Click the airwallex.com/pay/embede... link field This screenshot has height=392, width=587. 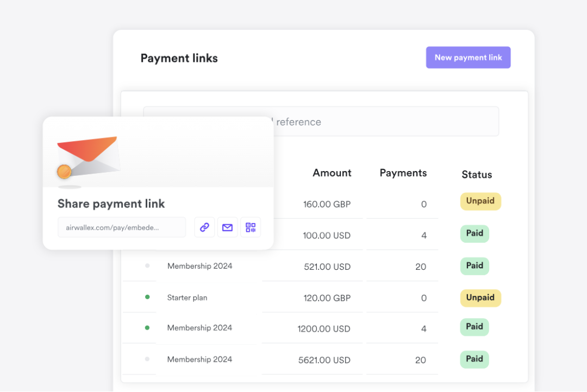coord(122,227)
